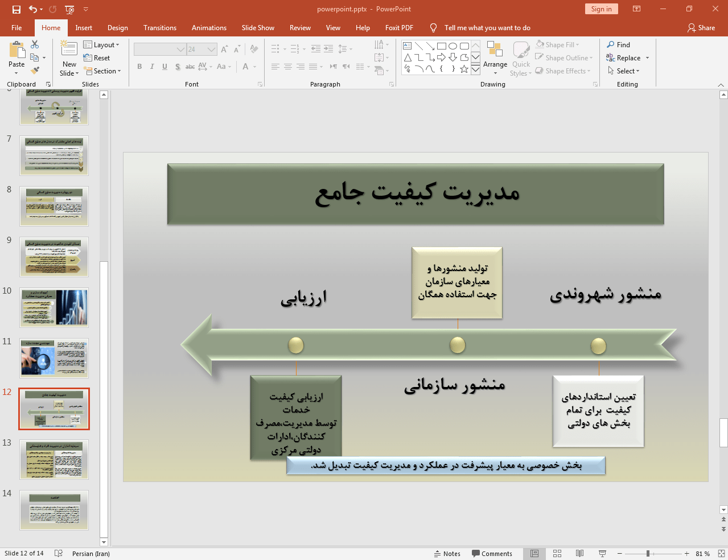Click the Arrange icon
This screenshot has width=728, height=560.
pyautogui.click(x=495, y=58)
